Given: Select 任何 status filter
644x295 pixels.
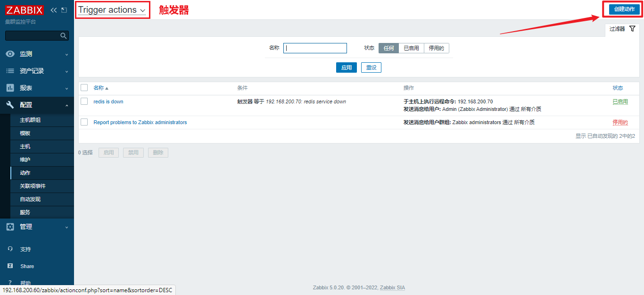Looking at the screenshot, I should (x=388, y=48).
